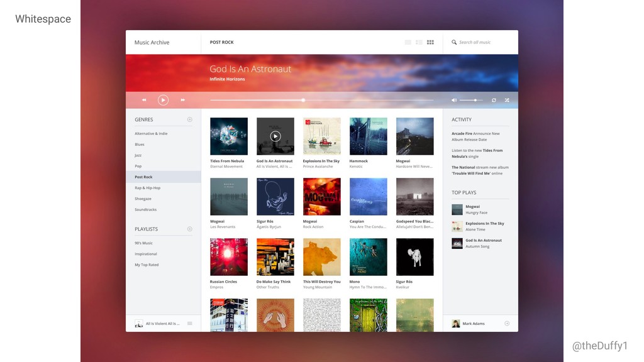
Task: Select Soundtracks genre
Action: pos(145,210)
